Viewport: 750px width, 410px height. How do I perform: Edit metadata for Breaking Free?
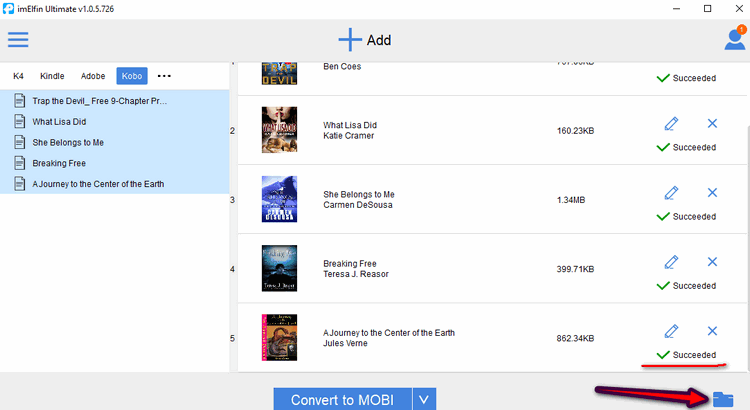coord(672,262)
